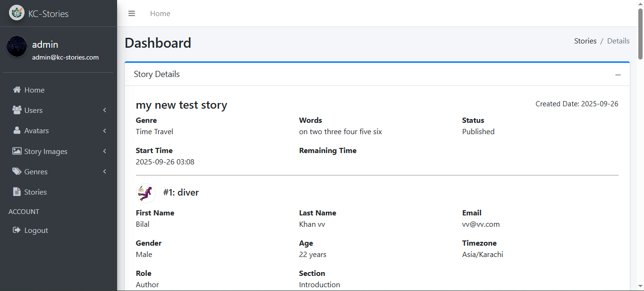Open the Avatars sidebar menu item

tap(59, 130)
